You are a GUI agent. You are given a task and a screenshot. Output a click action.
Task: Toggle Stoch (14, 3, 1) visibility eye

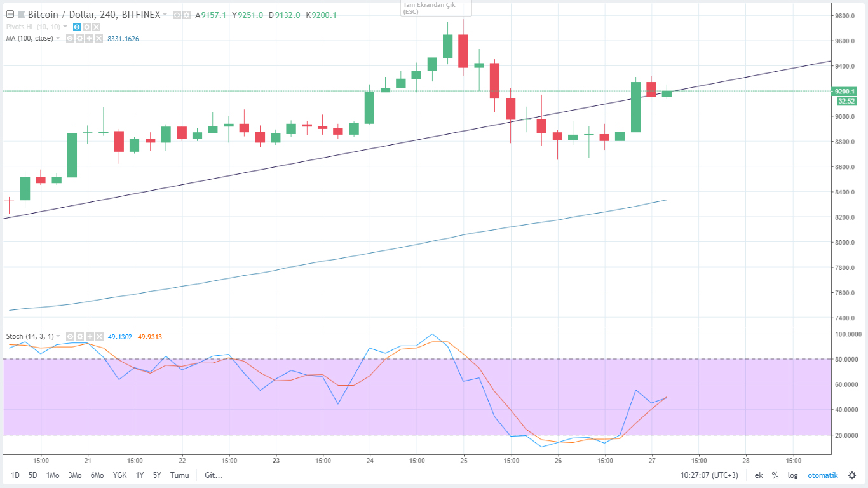pos(70,337)
